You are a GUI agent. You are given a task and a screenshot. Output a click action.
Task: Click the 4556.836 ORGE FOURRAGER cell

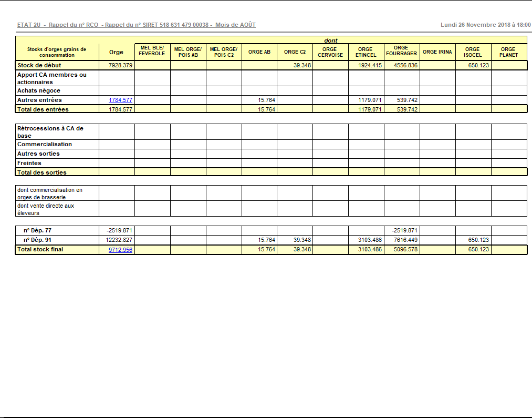pos(405,66)
